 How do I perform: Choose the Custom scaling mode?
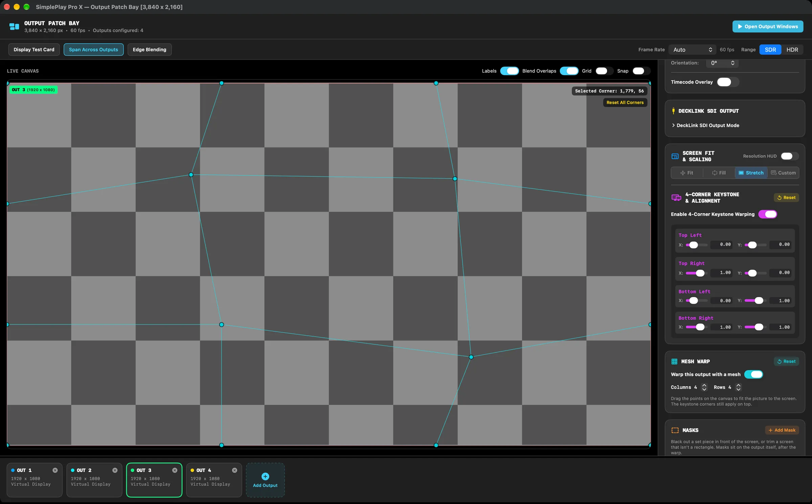(783, 173)
